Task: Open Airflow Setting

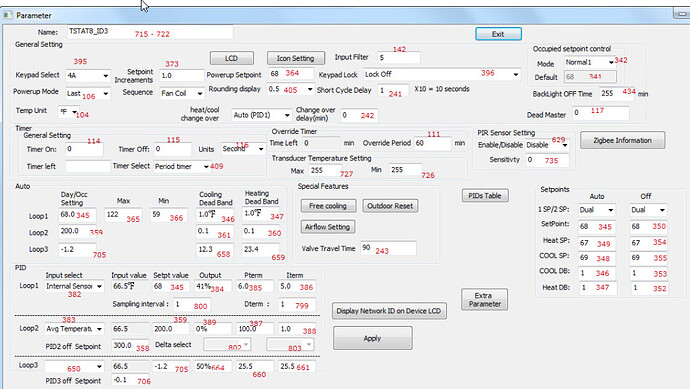Action: [328, 227]
